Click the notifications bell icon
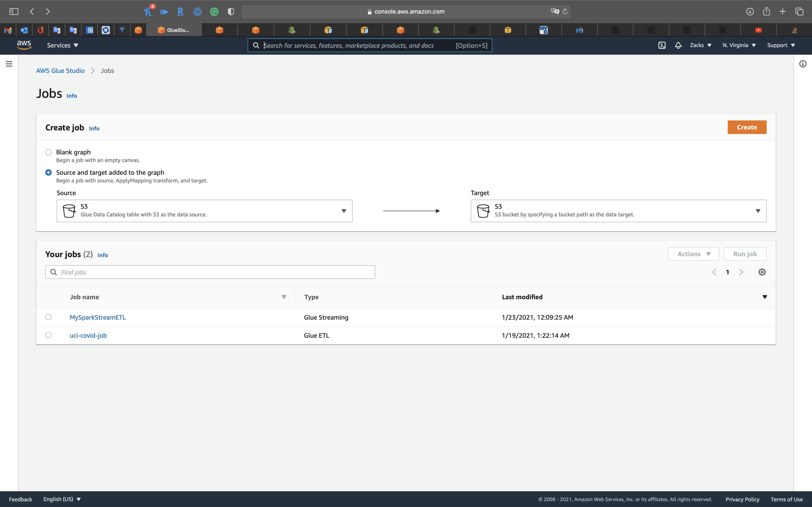This screenshot has height=507, width=812. (678, 45)
